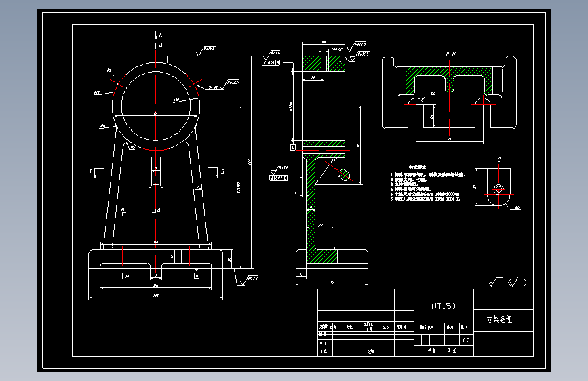Select the datum D box on the base
Screen dimensions: 588x381
coord(197,276)
